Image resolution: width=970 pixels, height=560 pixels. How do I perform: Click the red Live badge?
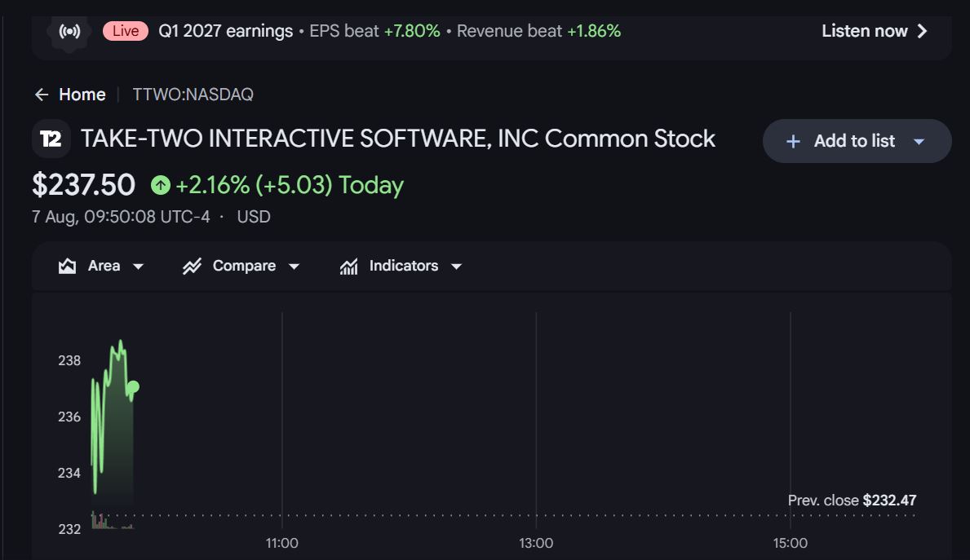(x=126, y=31)
